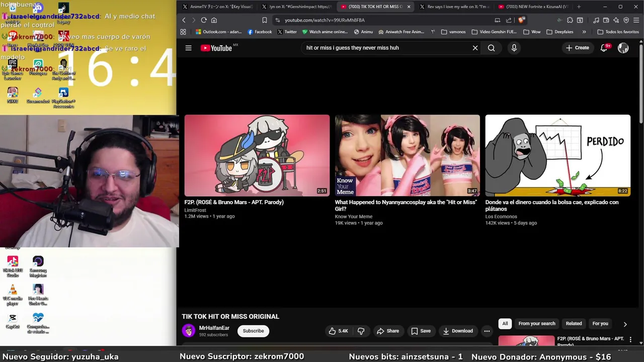The width and height of the screenshot is (644, 362).
Task: Click the address bar URL
Action: click(x=325, y=20)
